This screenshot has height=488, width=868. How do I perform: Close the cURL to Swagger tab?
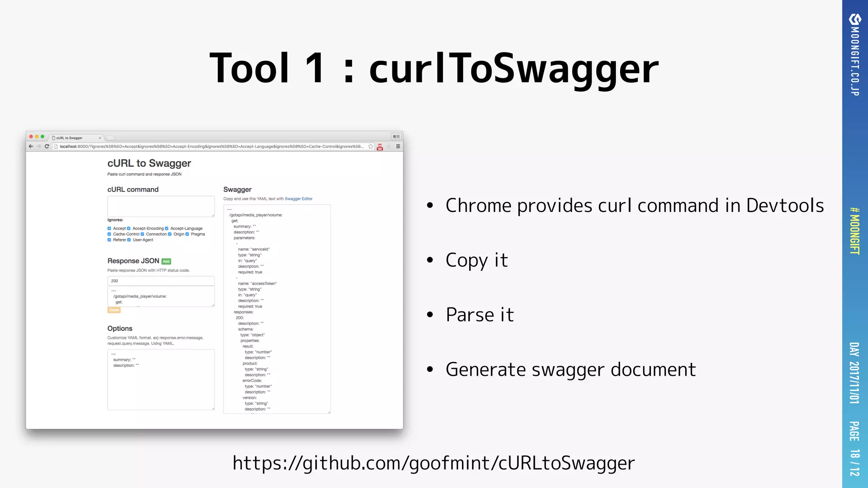(x=100, y=138)
